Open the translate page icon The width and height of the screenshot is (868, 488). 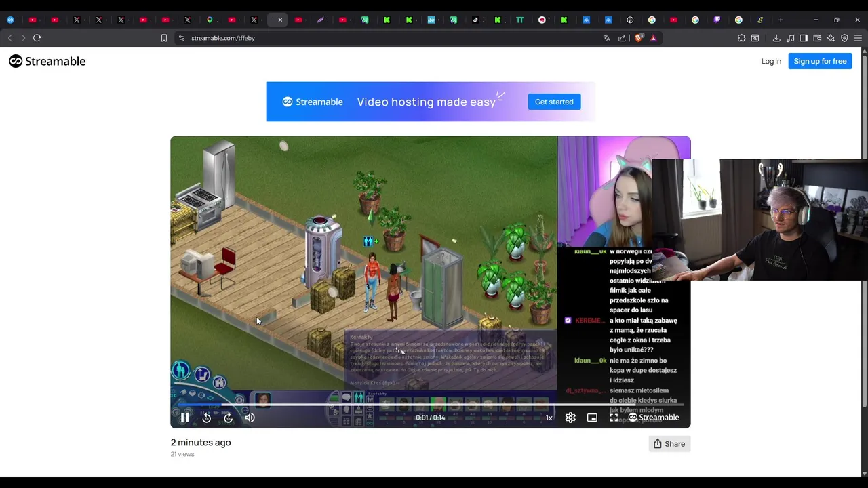click(606, 38)
